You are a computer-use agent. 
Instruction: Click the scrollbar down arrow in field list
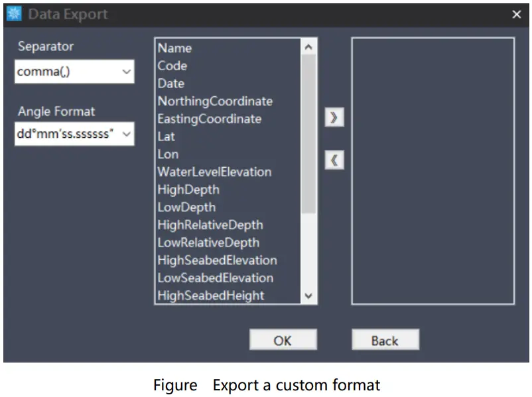pos(308,296)
